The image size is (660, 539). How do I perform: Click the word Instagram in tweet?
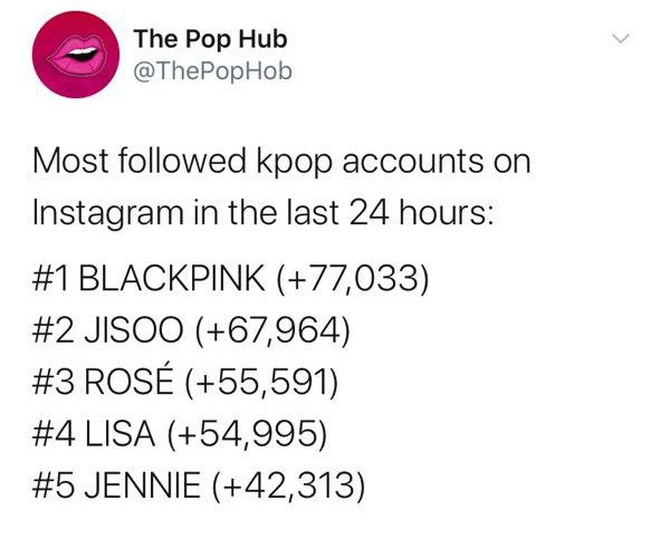point(108,214)
